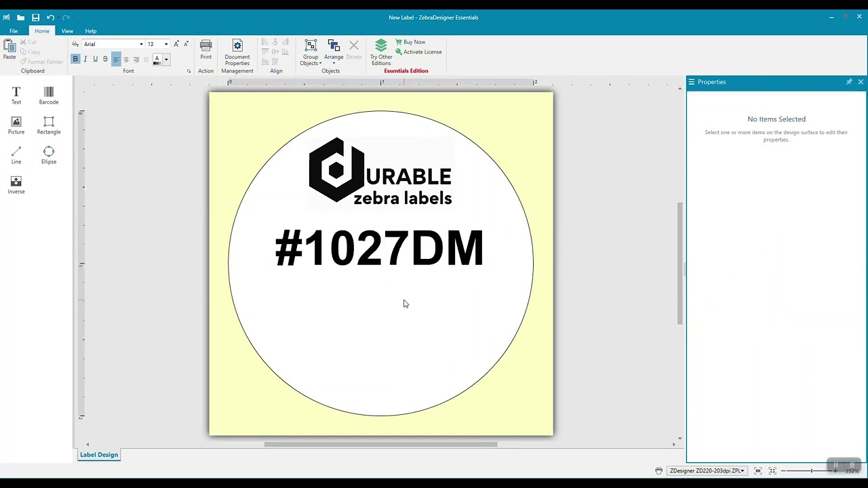Toggle Bold formatting
Screen dimensions: 868x488
(75, 59)
